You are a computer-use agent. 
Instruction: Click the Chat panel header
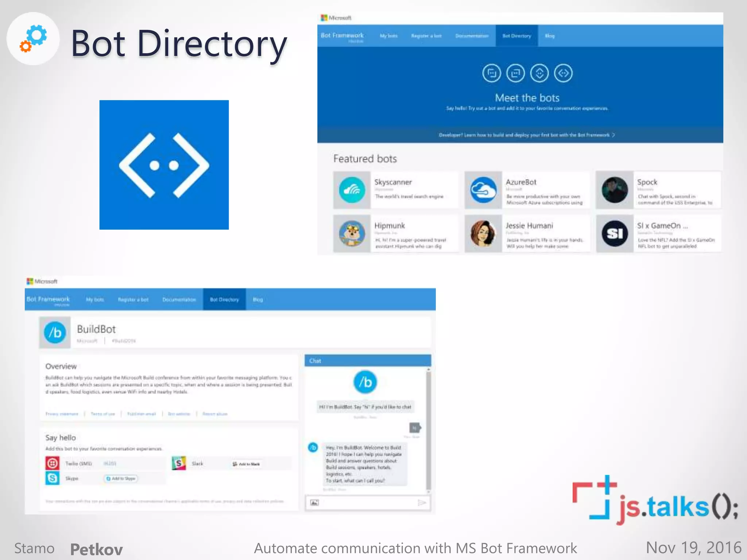tap(368, 361)
